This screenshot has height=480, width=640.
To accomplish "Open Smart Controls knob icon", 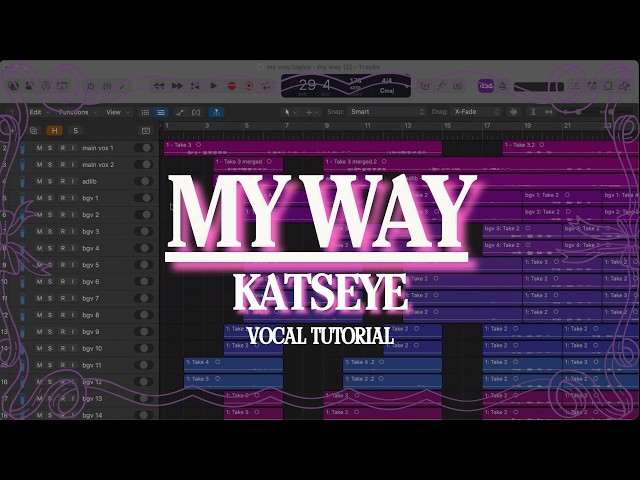I will click(x=91, y=86).
